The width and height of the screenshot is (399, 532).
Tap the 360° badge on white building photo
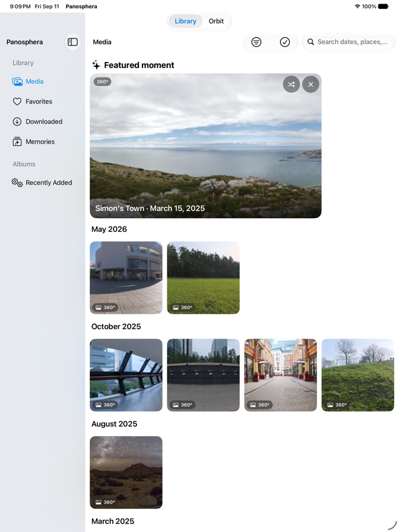click(x=105, y=307)
